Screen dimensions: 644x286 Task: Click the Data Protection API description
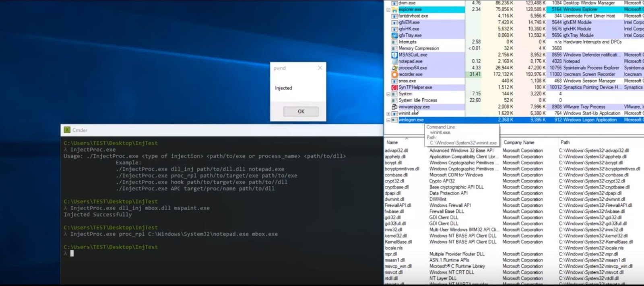click(448, 193)
